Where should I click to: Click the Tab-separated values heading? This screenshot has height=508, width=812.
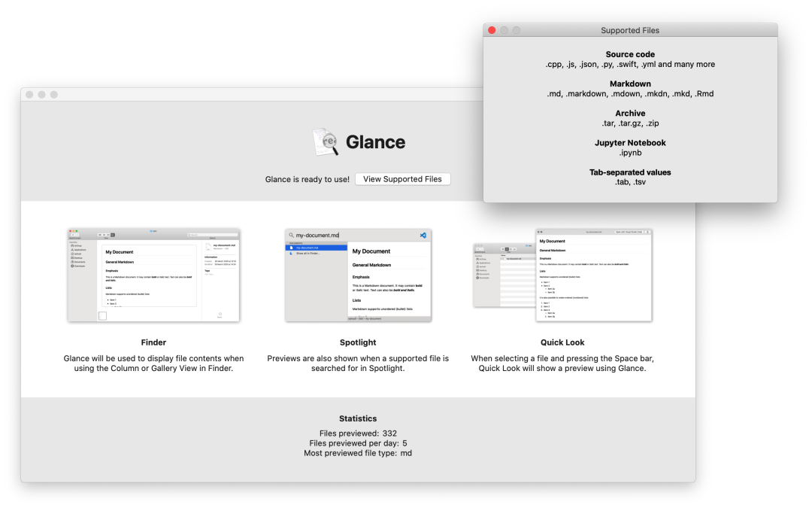coord(630,172)
